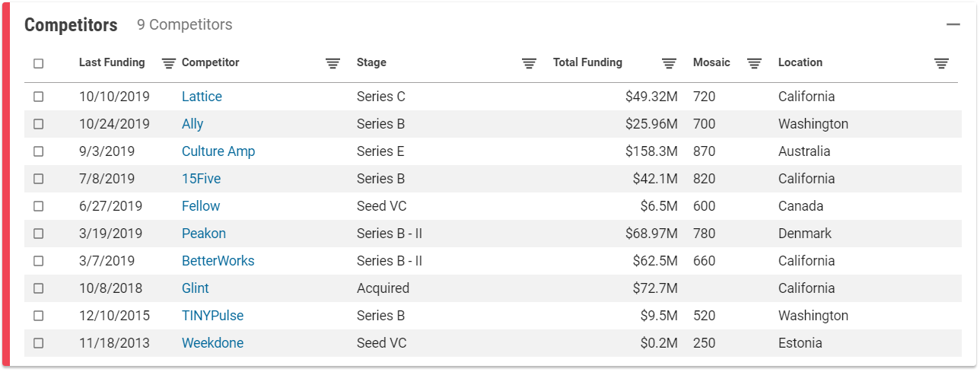Viewport: 980px width, 372px height.
Task: Toggle the select-all checkbox in header
Action: point(39,63)
